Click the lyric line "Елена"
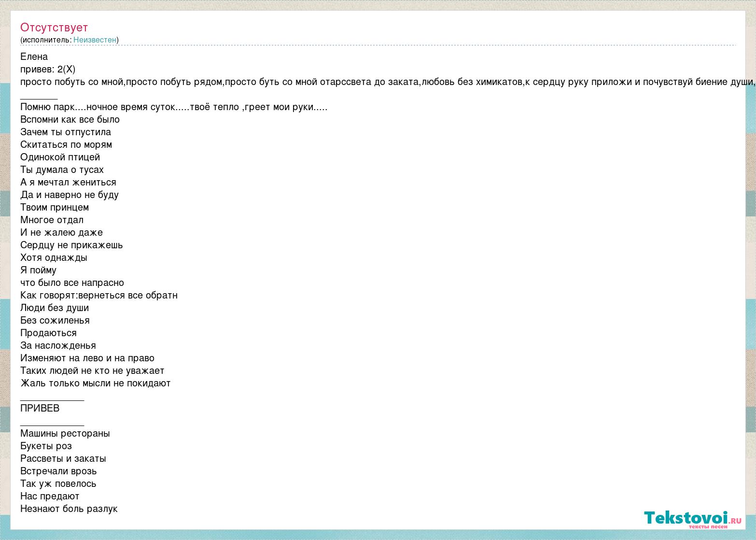 click(x=34, y=57)
